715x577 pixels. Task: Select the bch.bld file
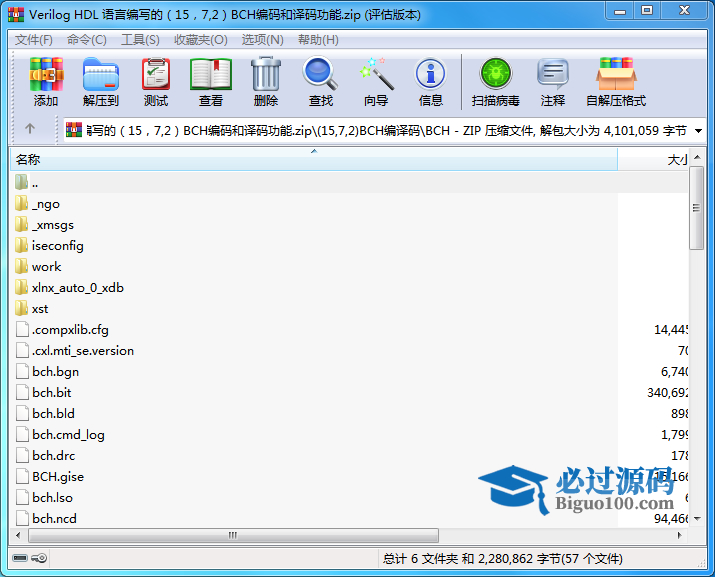pyautogui.click(x=45, y=413)
